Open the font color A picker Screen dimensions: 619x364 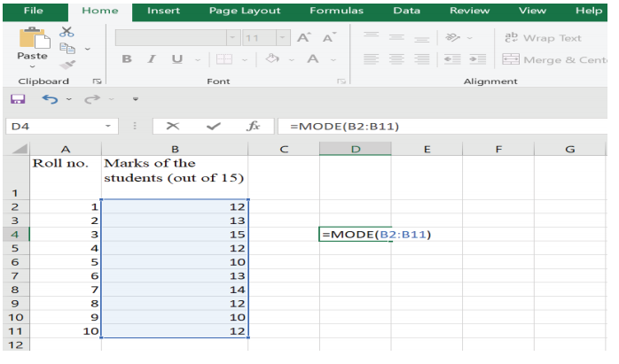click(x=312, y=59)
